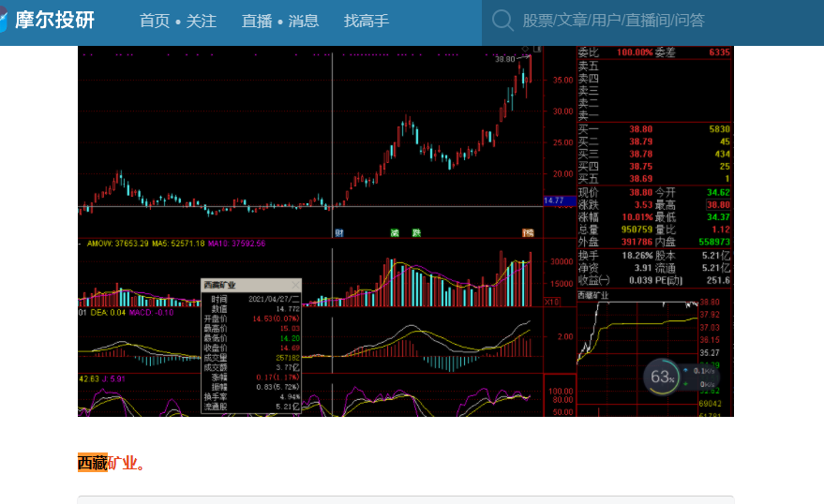Screen dimensions: 824x504
Task: Click the DEA: 0.04 indicator label
Action: 108,312
